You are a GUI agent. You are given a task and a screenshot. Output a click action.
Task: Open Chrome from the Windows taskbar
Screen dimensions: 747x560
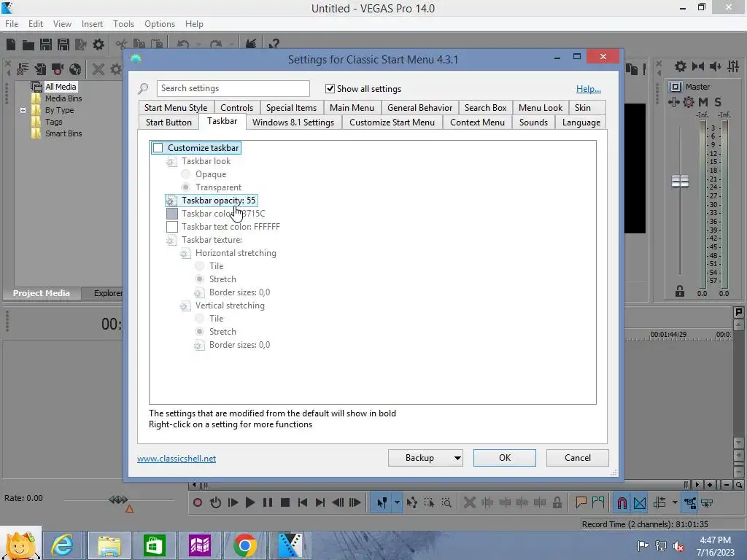[245, 545]
